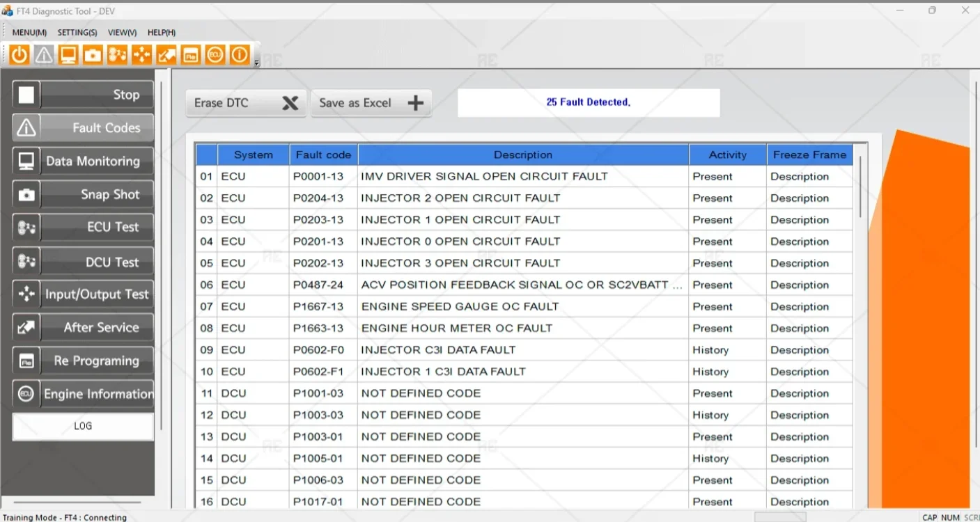
Task: Click the camera snapshot icon in toolbar
Action: [x=93, y=54]
